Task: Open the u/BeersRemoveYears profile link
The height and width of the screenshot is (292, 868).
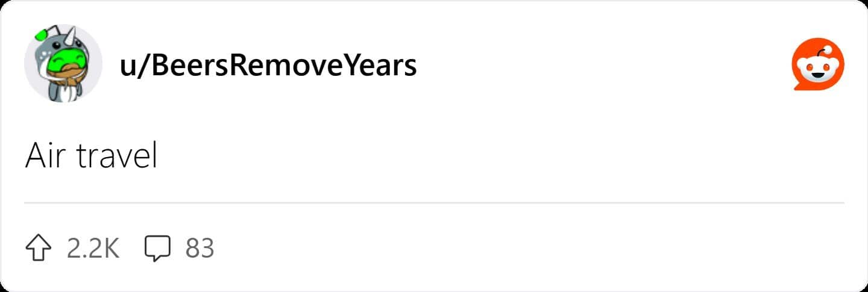Action: 268,65
